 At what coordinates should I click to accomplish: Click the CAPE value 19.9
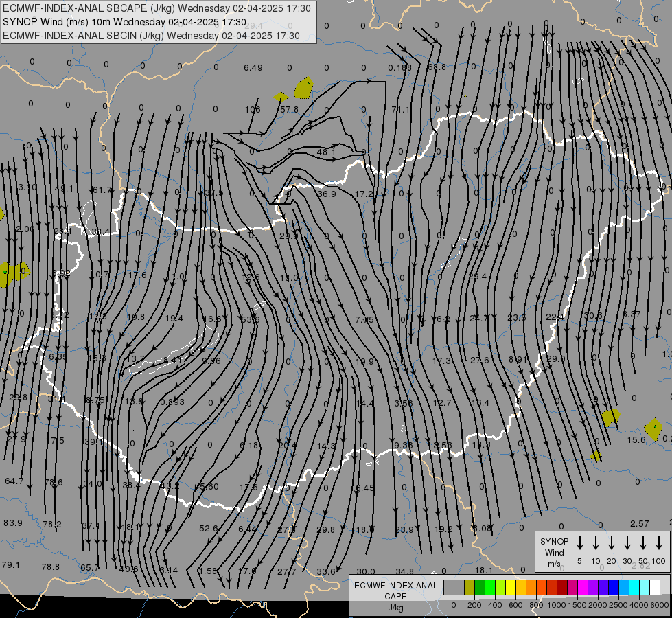(x=364, y=362)
